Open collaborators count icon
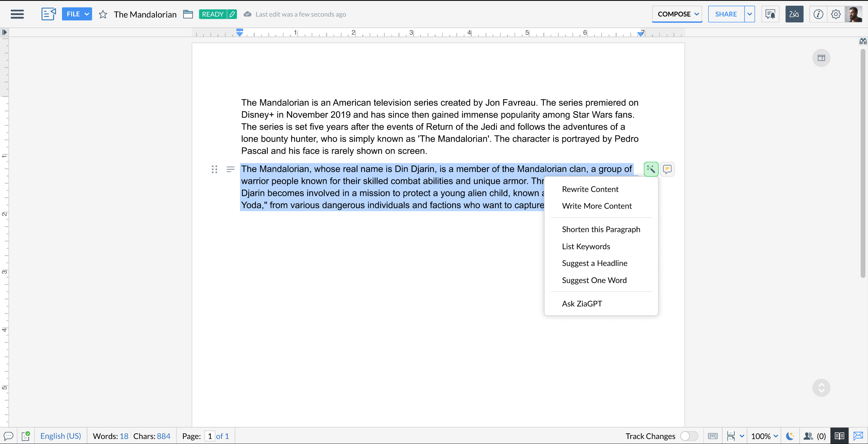The width and height of the screenshot is (868, 444). (x=814, y=436)
